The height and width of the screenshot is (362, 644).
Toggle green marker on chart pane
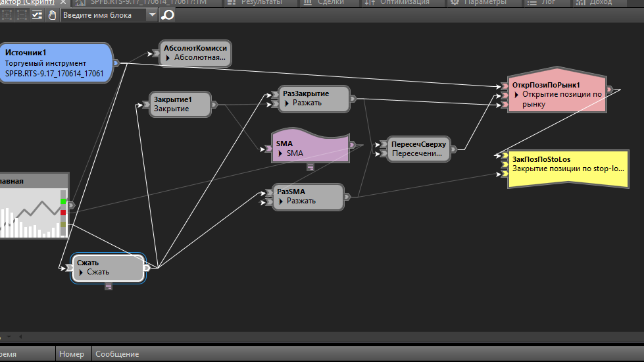pos(63,201)
